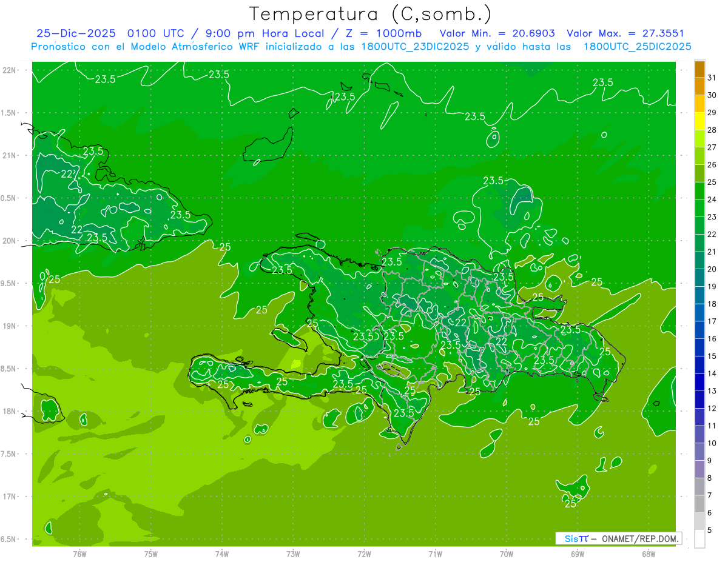Viewport: 728px width, 562px height.
Task: Click the '20' value on the color scale
Action: (712, 269)
